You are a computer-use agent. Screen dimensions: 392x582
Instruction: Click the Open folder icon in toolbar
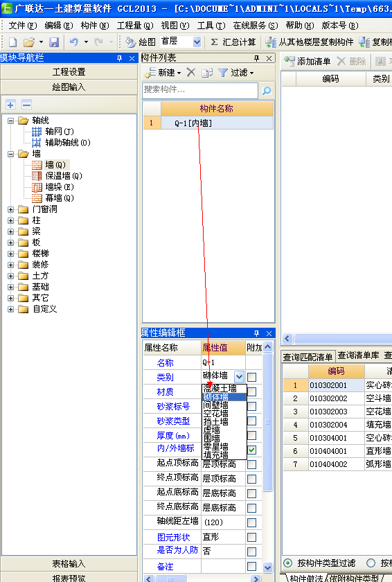click(29, 42)
